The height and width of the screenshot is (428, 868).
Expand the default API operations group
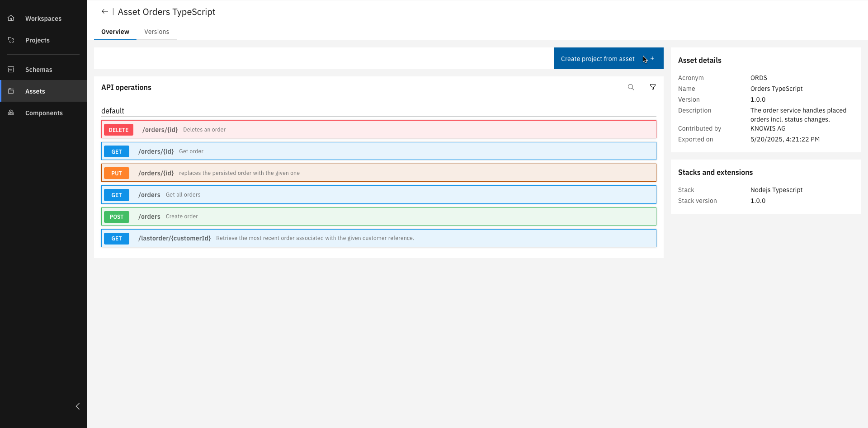click(x=112, y=111)
